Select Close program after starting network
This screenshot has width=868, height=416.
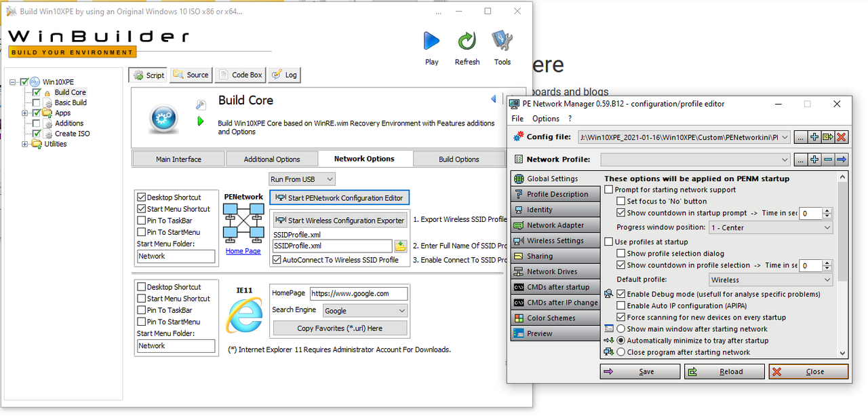click(x=621, y=352)
